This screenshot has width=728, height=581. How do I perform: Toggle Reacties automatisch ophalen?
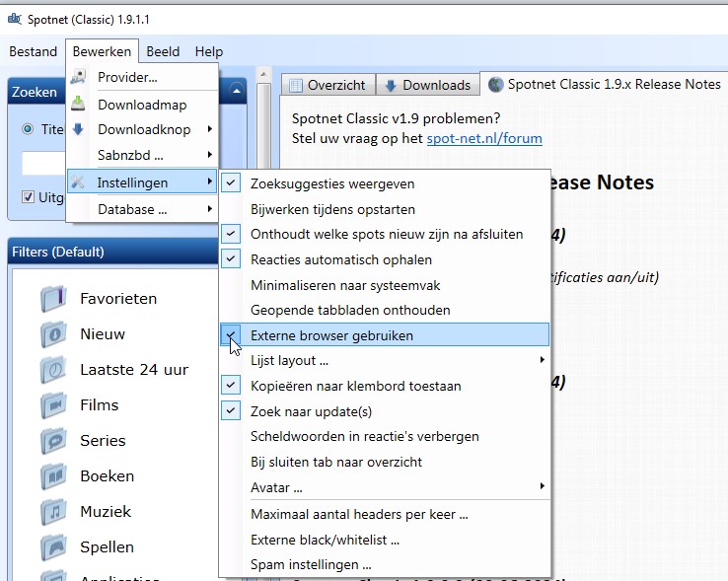coord(384,259)
